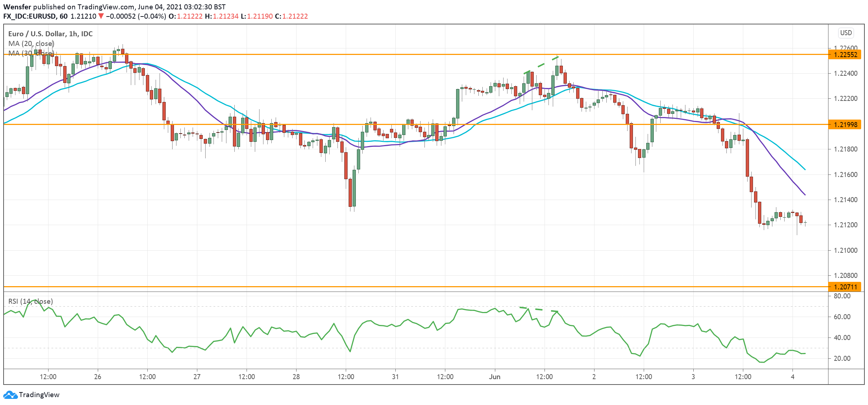Click the 31 date label on the time axis
868x405 pixels.
coord(395,377)
